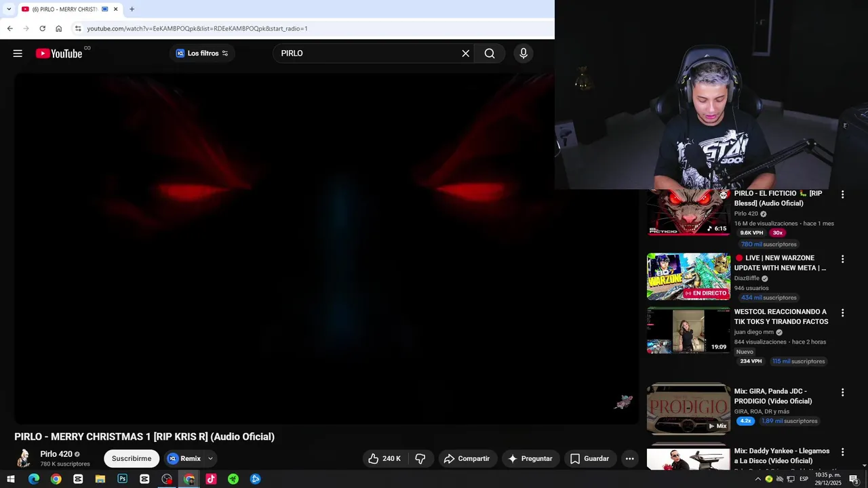Go to browser home page icon
Screen dimensions: 868x488
click(58, 28)
